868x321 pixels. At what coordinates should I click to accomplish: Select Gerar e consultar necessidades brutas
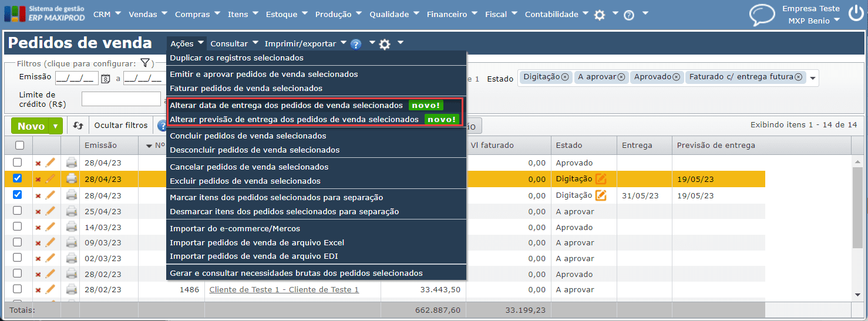(x=296, y=273)
